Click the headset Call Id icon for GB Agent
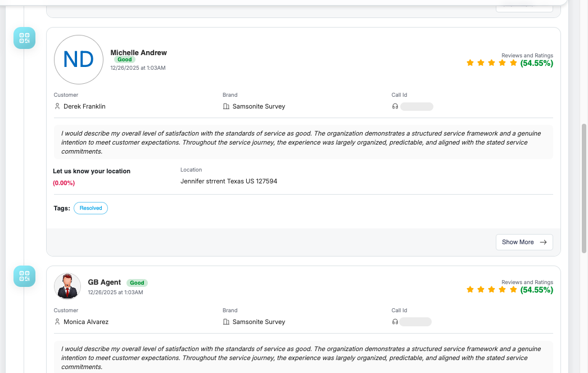Viewport: 588px width, 373px height. click(x=395, y=322)
